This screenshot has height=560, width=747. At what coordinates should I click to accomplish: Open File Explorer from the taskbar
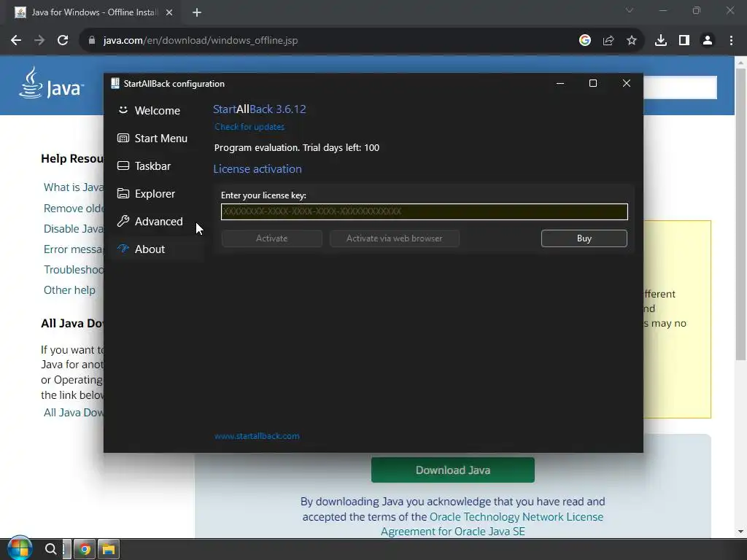(109, 550)
